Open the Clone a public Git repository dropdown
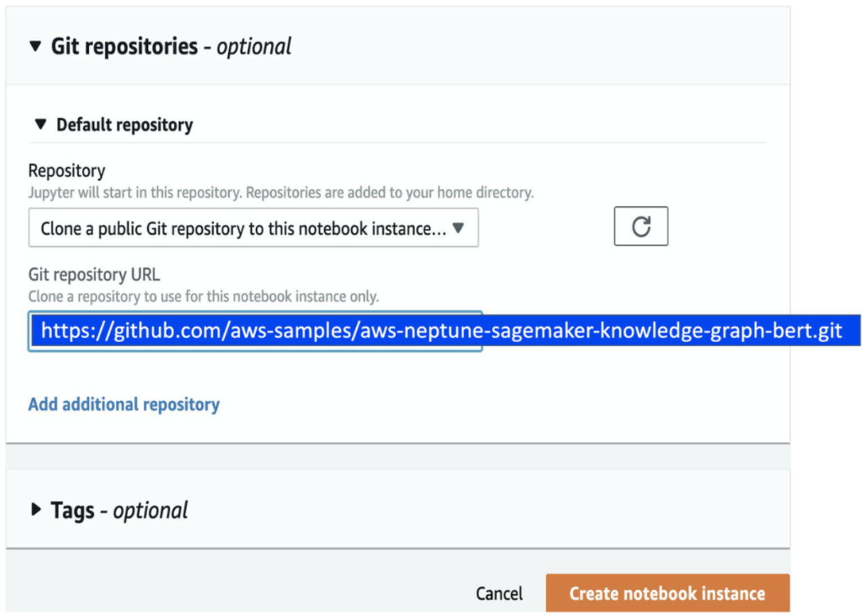The height and width of the screenshot is (616, 862). tap(253, 228)
